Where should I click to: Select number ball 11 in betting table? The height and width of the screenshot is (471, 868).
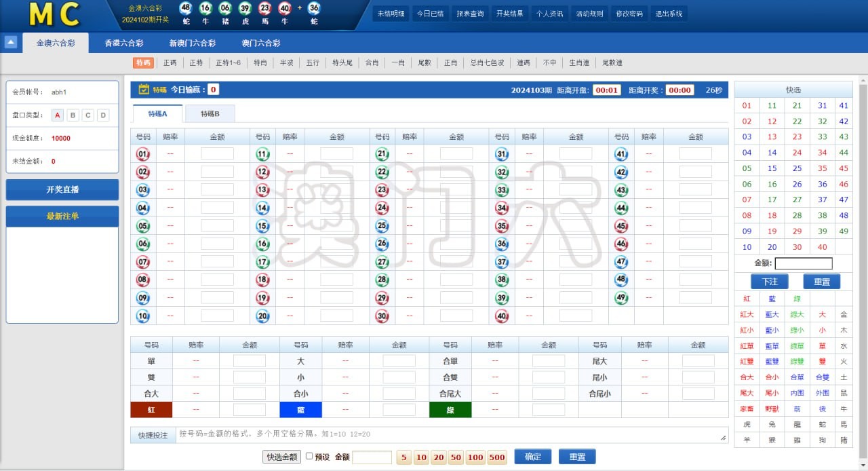(x=262, y=154)
